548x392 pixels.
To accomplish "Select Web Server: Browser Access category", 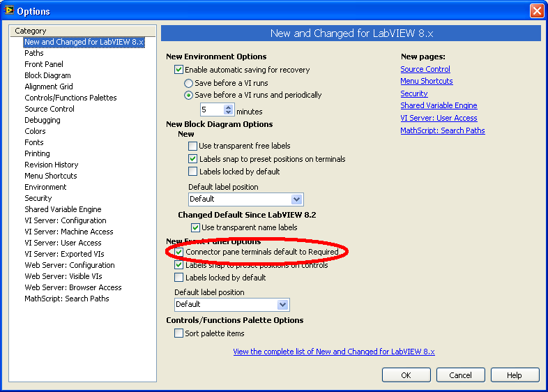I will 73,288.
